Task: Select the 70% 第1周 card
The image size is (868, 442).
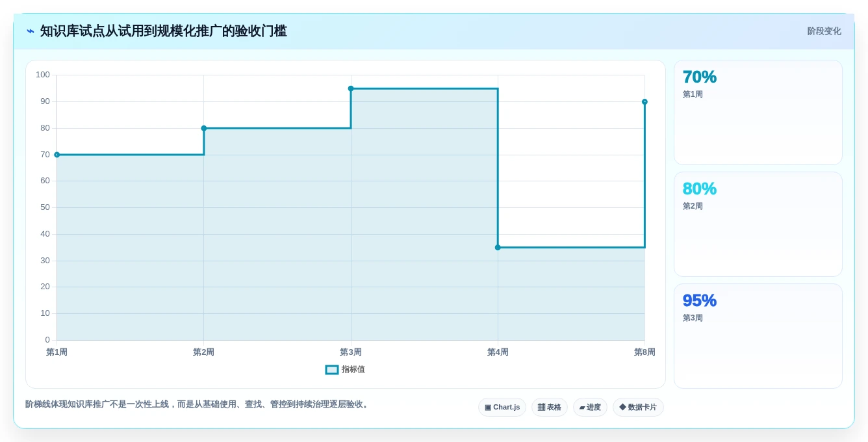Action: (x=758, y=112)
